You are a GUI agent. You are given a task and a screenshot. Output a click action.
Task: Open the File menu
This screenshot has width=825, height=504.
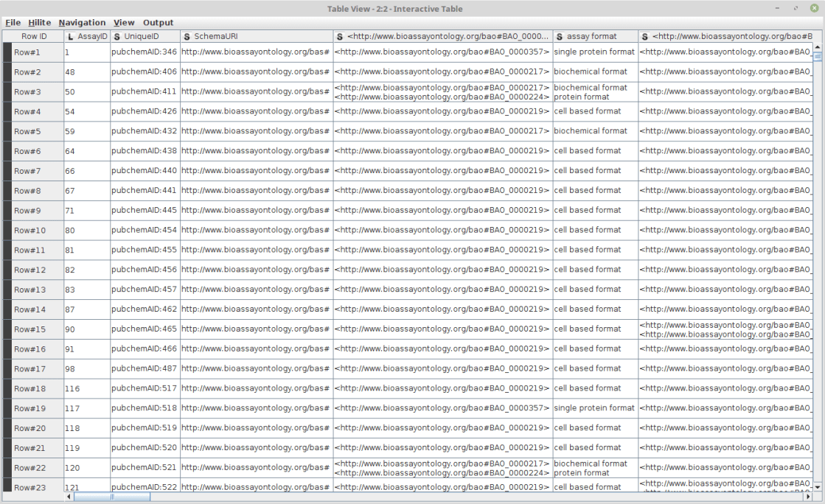(x=13, y=23)
